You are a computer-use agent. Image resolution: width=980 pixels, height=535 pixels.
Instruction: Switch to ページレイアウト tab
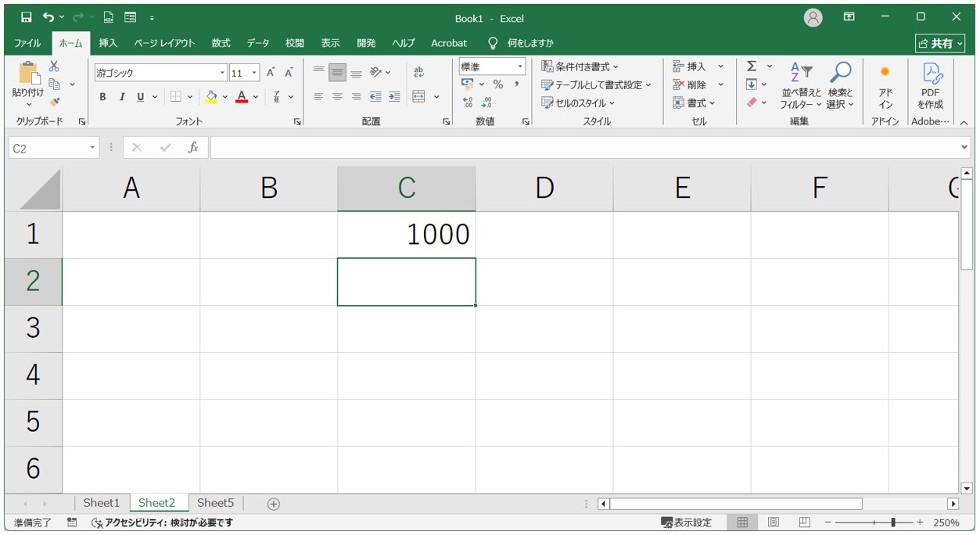coord(164,43)
